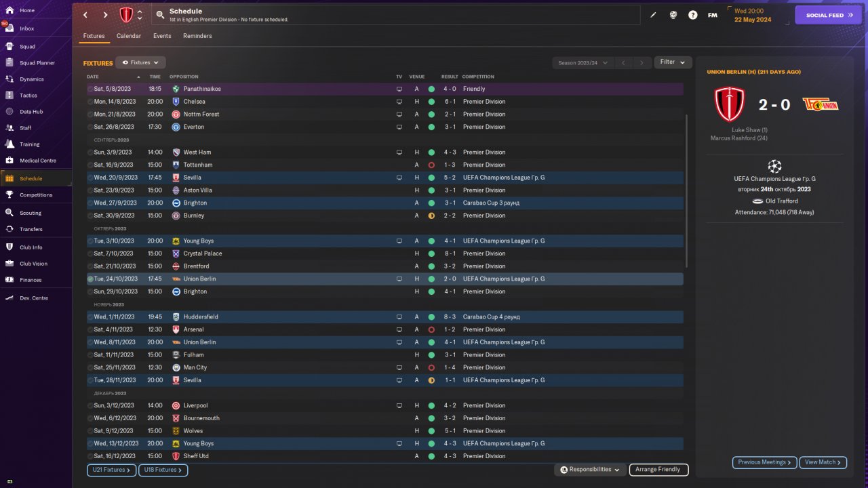The height and width of the screenshot is (488, 868).
Task: Toggle reminder circle for Chelsea fixture
Action: (x=90, y=102)
